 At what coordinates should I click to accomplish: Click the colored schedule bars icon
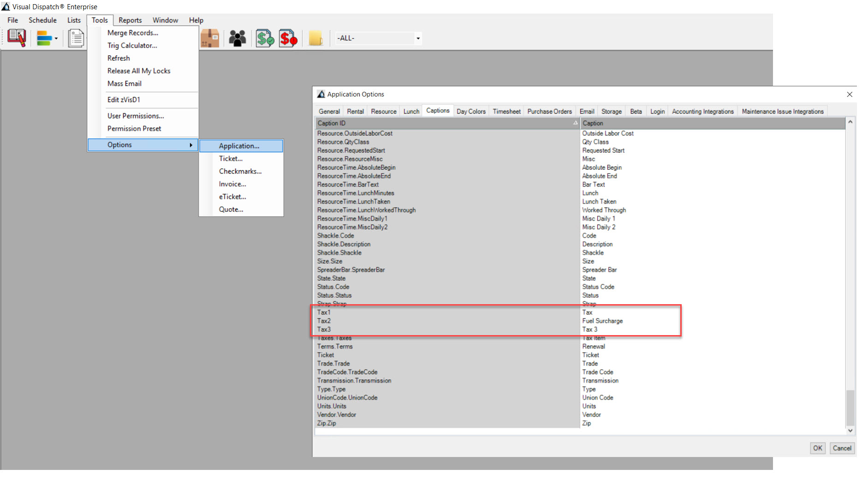44,38
